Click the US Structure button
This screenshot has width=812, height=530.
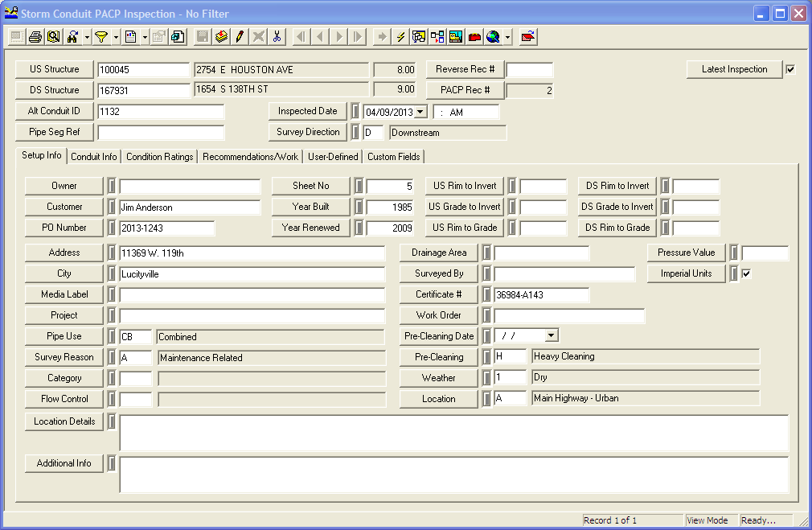[x=54, y=69]
